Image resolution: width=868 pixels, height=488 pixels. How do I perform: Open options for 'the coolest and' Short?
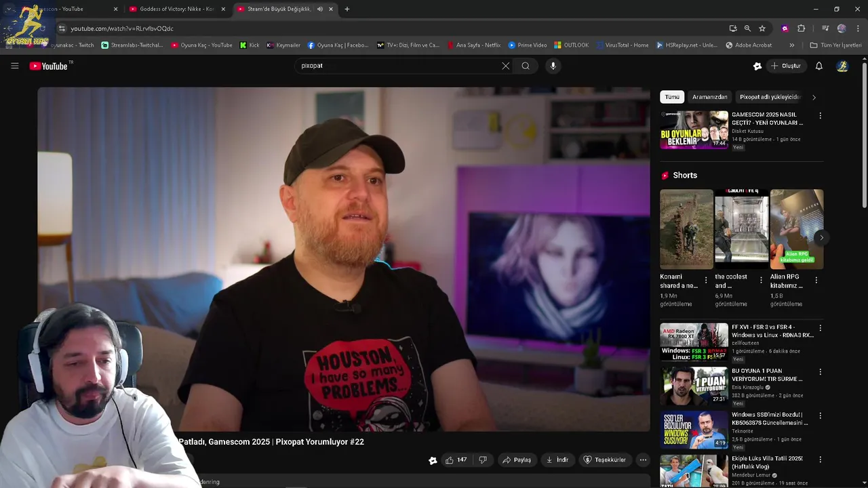[x=761, y=280]
